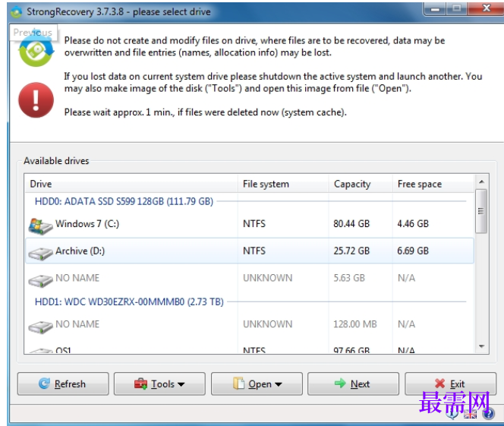
Task: Click the scroll up arrow in drive list
Action: (x=481, y=181)
